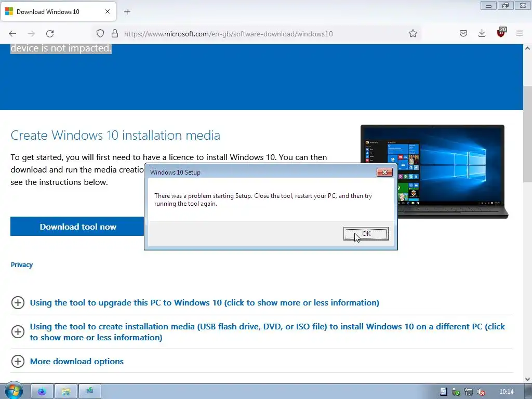
Task: Expand More download options plus icon
Action: pos(18,362)
